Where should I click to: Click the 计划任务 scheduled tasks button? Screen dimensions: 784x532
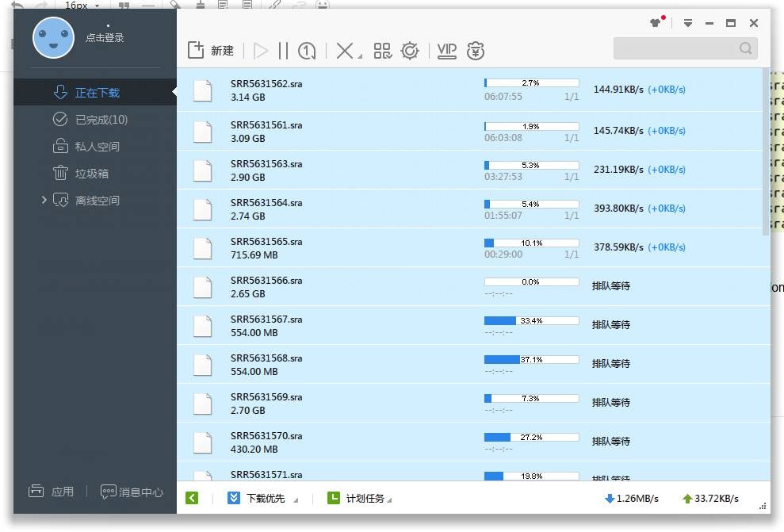[355, 498]
